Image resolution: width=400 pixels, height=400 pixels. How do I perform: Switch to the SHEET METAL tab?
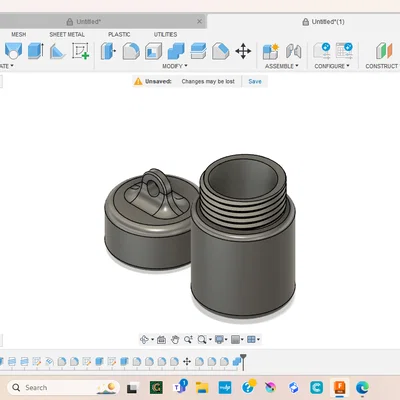pos(67,34)
